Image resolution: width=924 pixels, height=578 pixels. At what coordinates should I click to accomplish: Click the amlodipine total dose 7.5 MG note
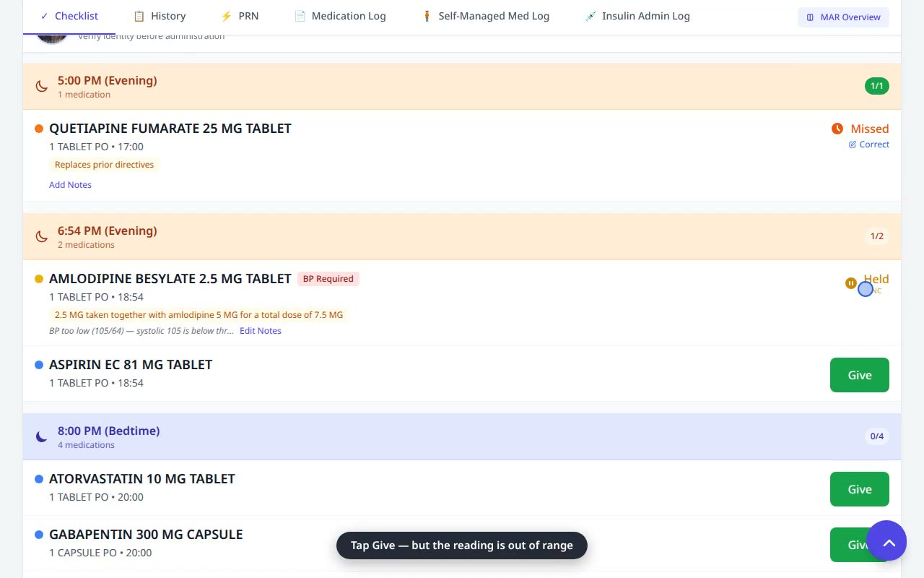point(199,315)
